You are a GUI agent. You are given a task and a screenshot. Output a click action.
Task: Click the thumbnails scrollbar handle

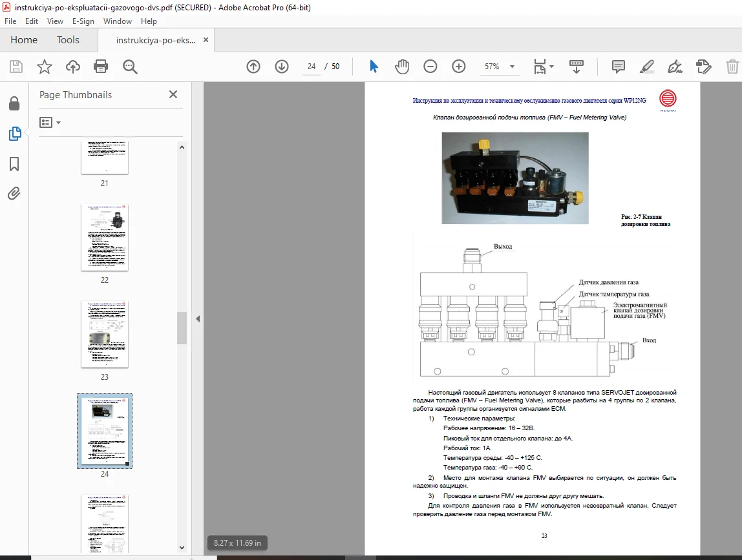pyautogui.click(x=182, y=327)
